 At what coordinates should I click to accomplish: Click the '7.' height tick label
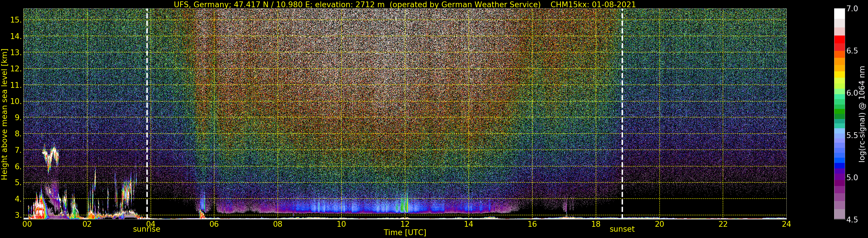point(18,150)
